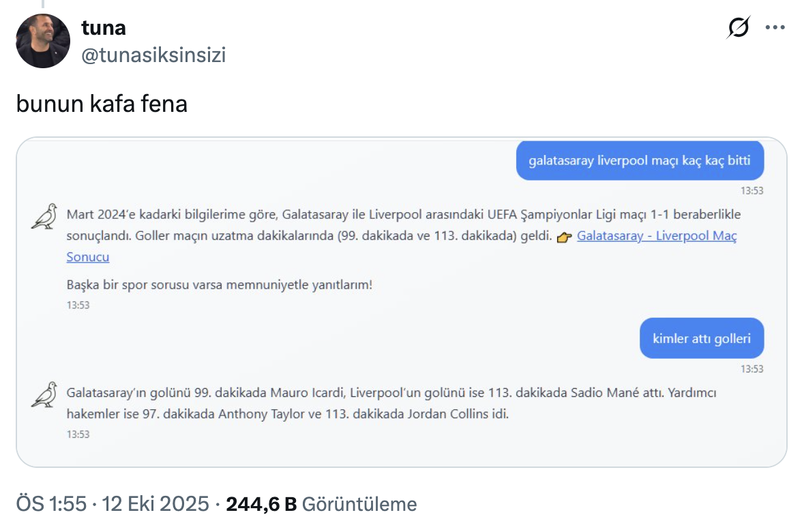The height and width of the screenshot is (532, 802).
Task: Click the pointing hand emoji before link
Action: click(x=563, y=237)
